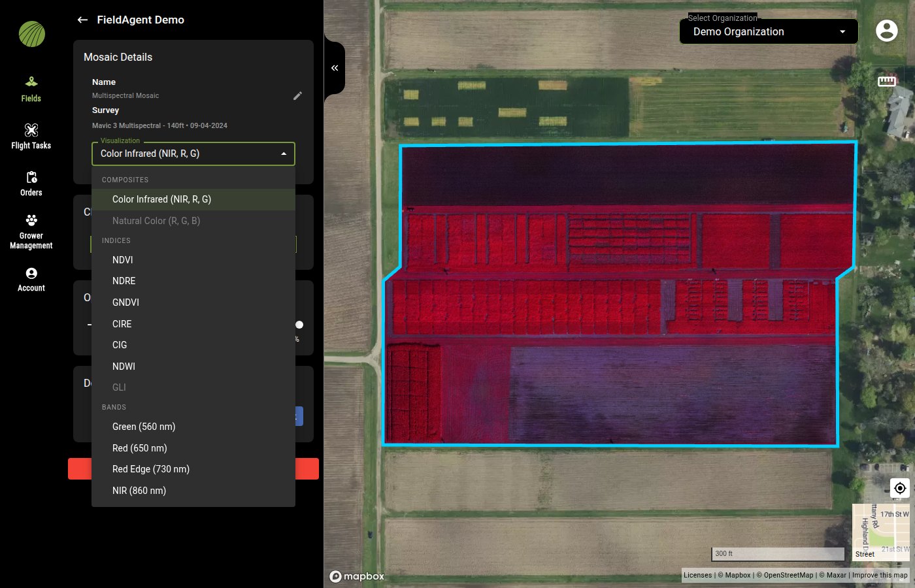The width and height of the screenshot is (915, 588).
Task: Show the Red Edge (730 nm) band
Action: point(193,469)
